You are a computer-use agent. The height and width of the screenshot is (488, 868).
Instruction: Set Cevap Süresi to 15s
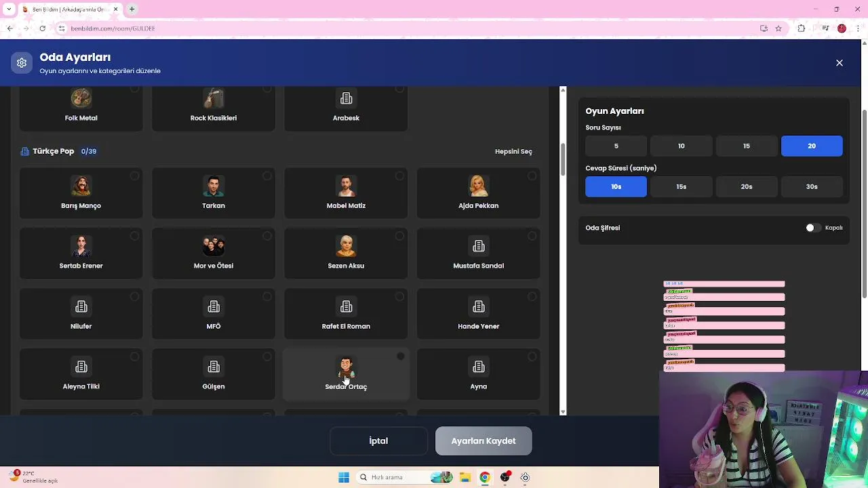(x=681, y=186)
